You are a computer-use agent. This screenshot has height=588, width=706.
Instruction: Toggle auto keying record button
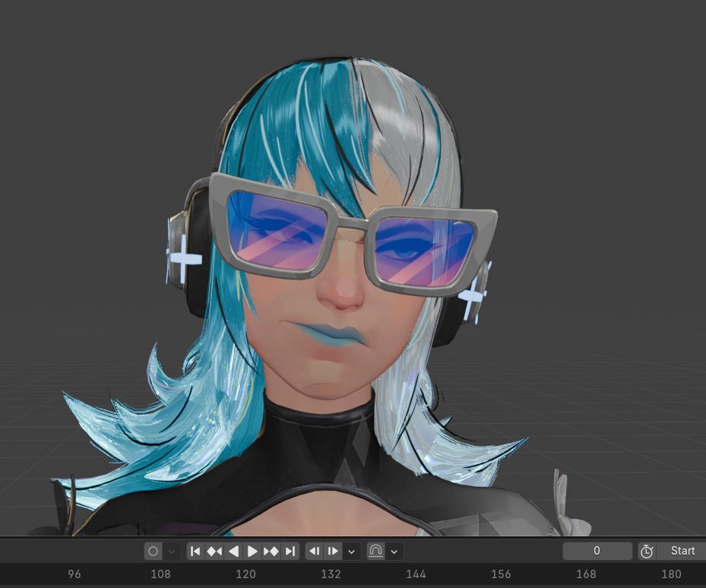153,551
